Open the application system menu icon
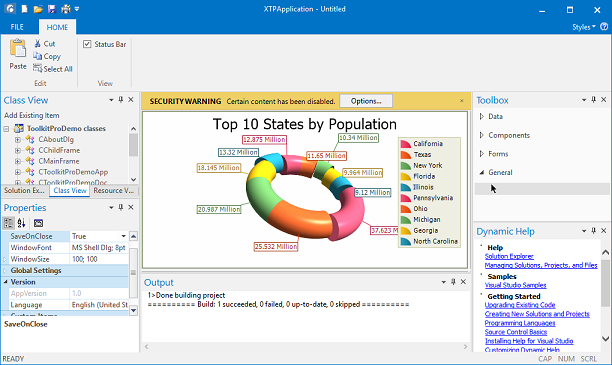612x365 pixels. coord(10,8)
